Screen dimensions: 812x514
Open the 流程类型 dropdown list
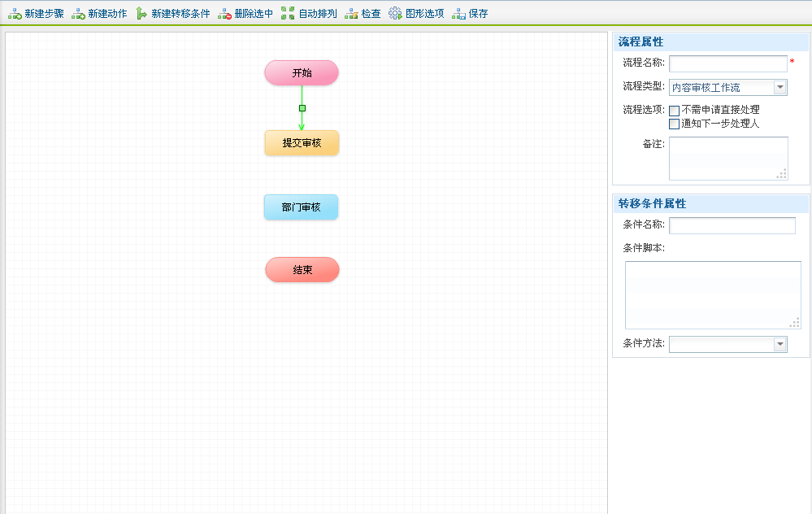tap(780, 88)
